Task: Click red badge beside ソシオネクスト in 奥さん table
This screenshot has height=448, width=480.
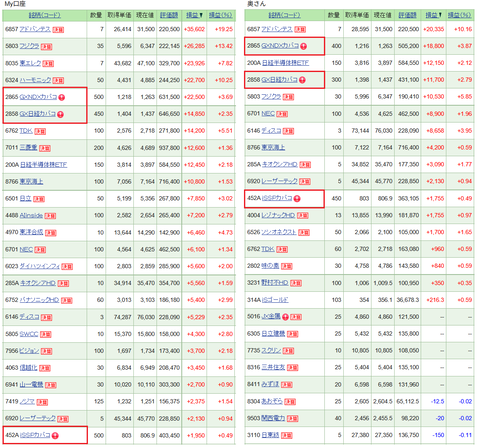Action: point(304,233)
